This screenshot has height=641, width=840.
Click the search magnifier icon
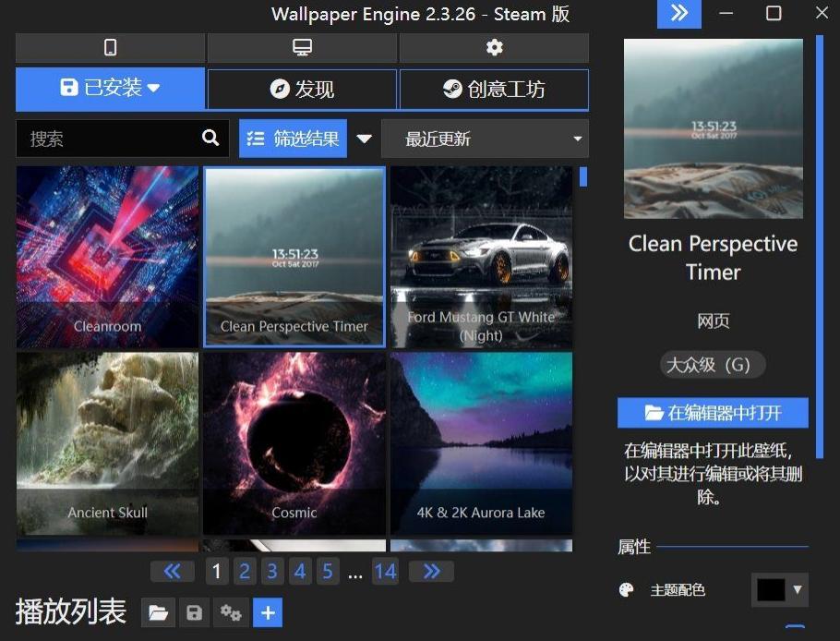[x=210, y=139]
